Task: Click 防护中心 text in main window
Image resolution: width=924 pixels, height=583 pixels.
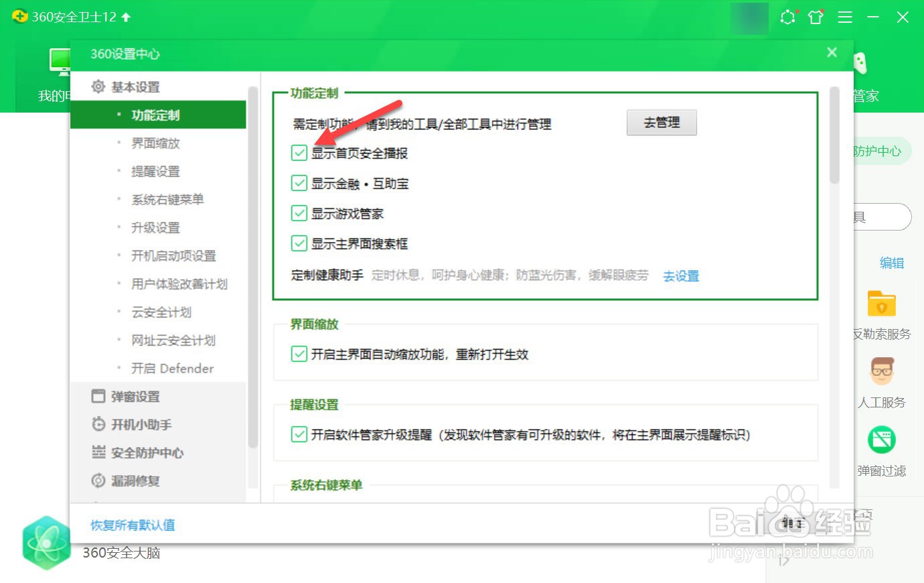Action: [877, 151]
